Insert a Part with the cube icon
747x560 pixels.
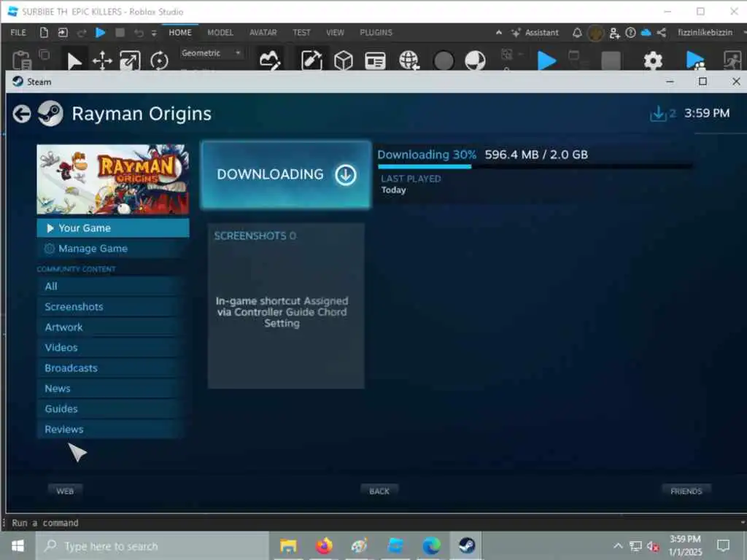[x=343, y=61]
